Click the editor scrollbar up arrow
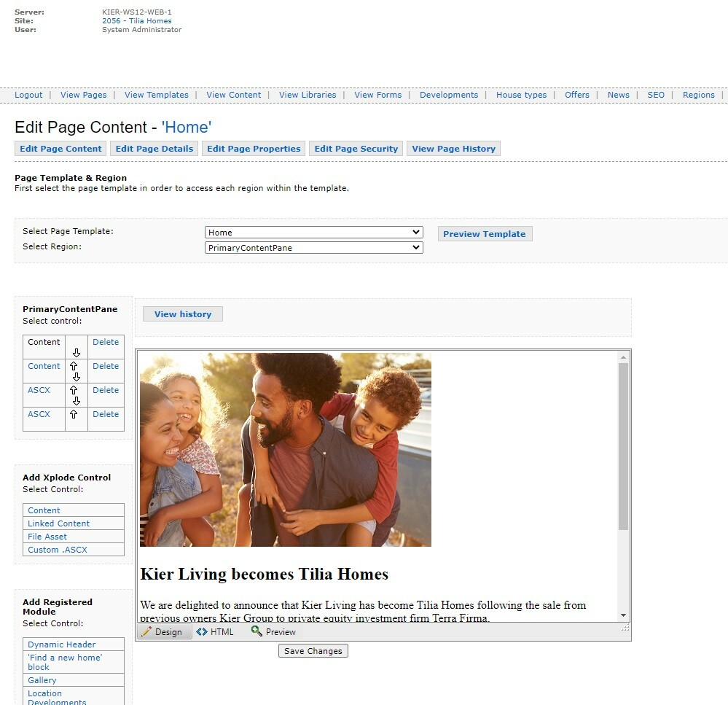Viewport: 728px width, 705px height. [623, 357]
